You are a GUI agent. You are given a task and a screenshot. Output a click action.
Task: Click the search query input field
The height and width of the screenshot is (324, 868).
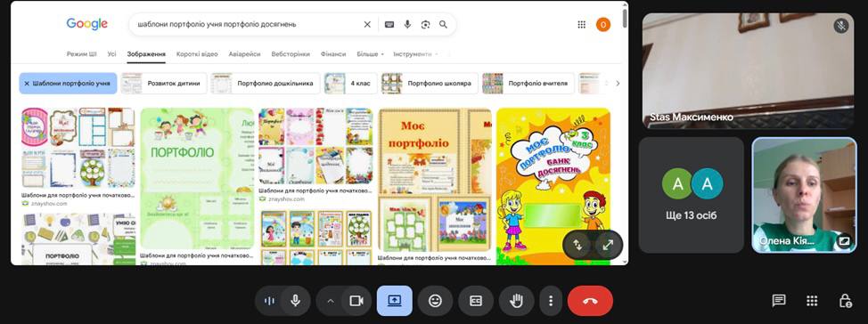click(246, 24)
